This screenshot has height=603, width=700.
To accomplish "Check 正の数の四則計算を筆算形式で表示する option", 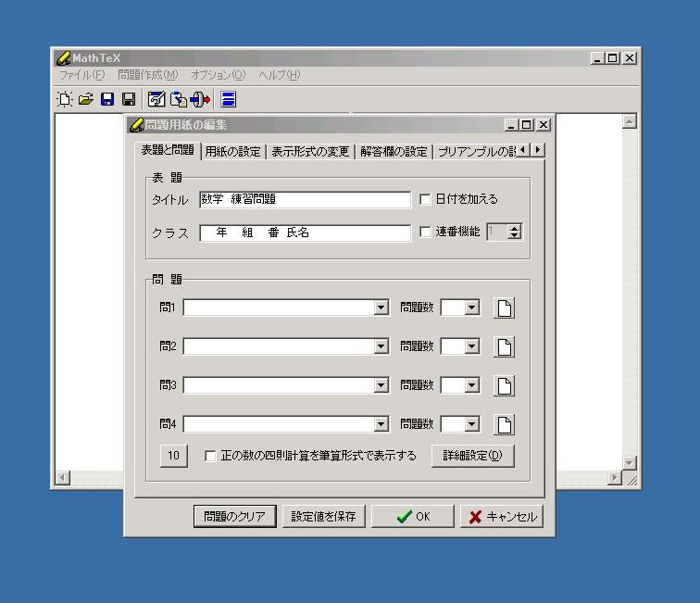I will tap(210, 456).
